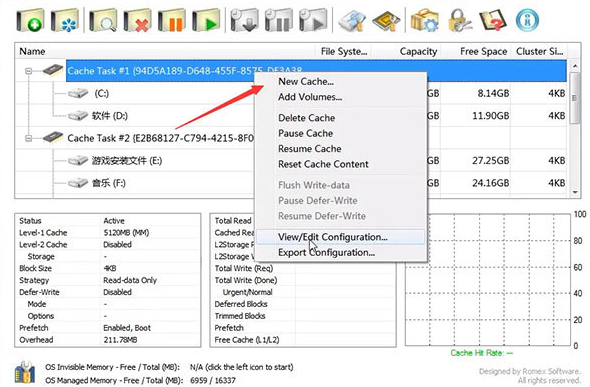This screenshot has width=590, height=387.
Task: Click the Level-2 storage disk toolbar icon
Action: point(352,20)
